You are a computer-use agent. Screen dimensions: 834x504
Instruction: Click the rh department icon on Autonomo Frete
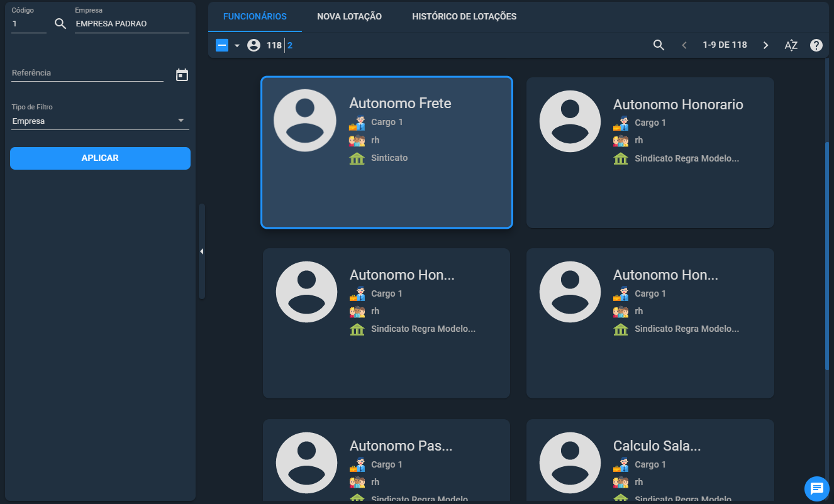click(x=357, y=140)
